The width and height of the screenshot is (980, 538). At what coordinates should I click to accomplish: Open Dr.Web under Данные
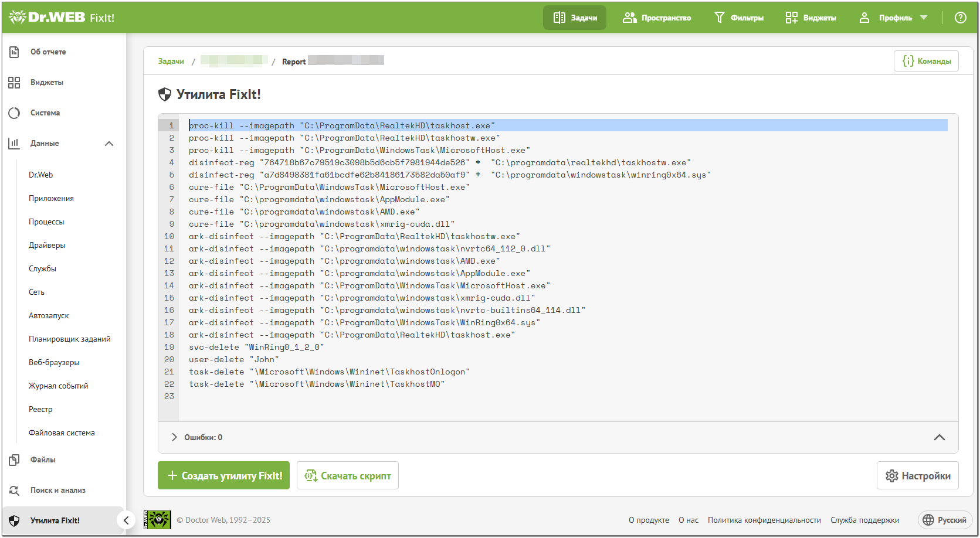click(x=41, y=175)
